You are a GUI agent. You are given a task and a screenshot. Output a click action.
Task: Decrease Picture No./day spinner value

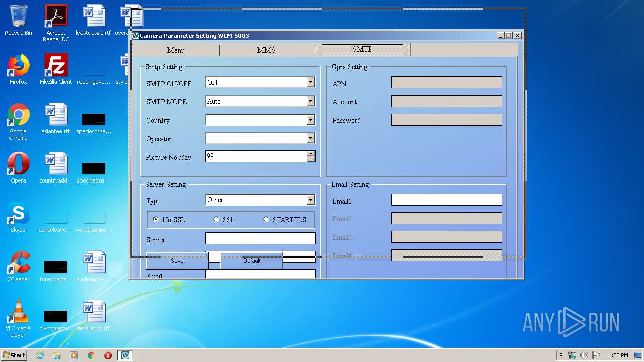(311, 159)
